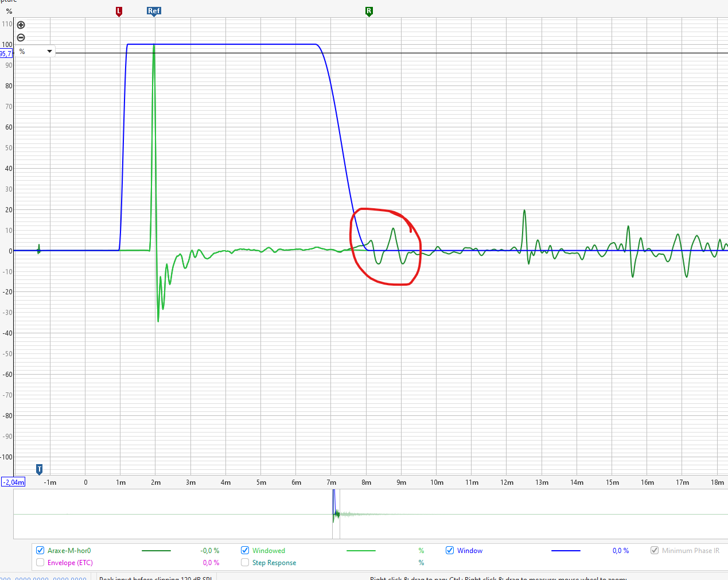The width and height of the screenshot is (728, 580).
Task: Click the Envelope (ETC) label text
Action: click(70, 563)
